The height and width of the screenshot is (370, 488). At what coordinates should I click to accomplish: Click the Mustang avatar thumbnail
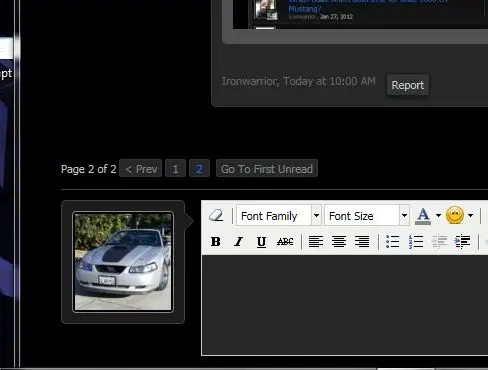coord(123,262)
